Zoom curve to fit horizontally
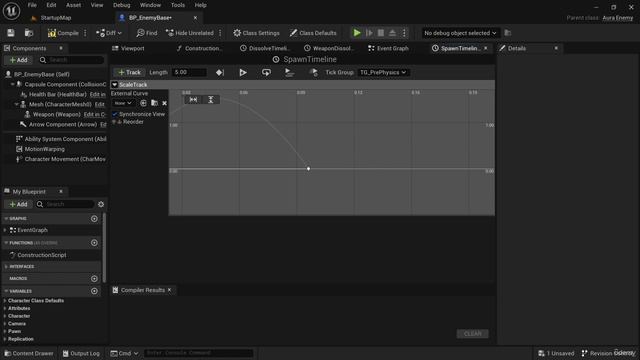The width and height of the screenshot is (640, 360). pyautogui.click(x=193, y=100)
